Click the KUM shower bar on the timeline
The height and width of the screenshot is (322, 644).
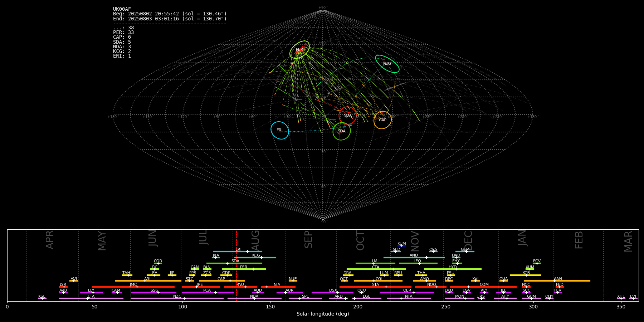[x=402, y=246]
